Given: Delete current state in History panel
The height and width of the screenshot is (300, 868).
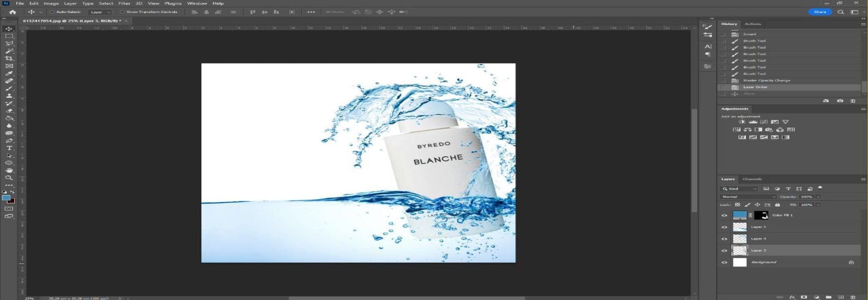Looking at the screenshot, I should click(853, 101).
